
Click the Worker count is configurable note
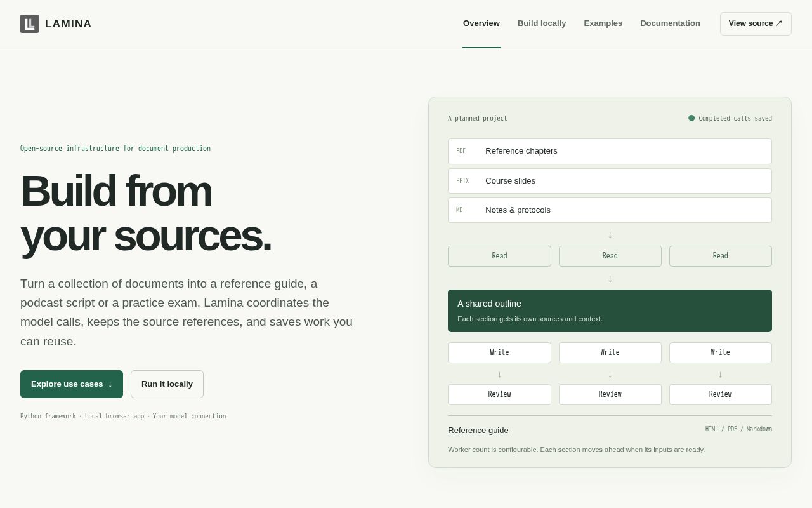576,450
